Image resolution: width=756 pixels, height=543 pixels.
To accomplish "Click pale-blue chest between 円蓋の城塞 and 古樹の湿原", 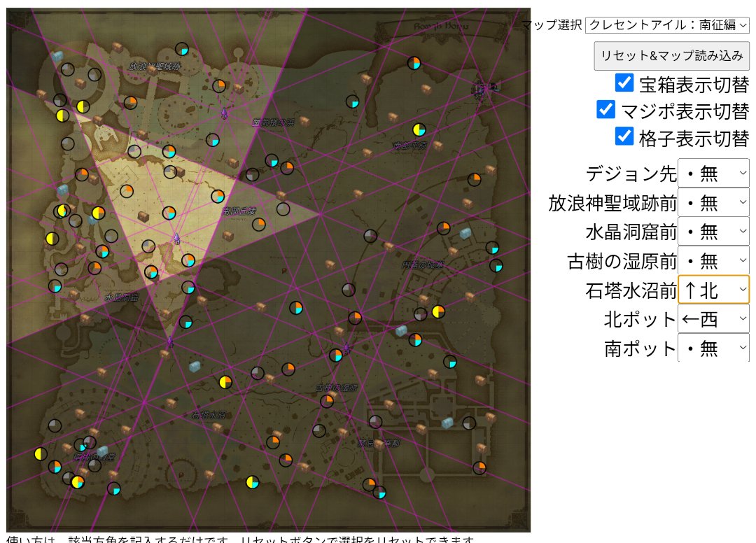I will 401,330.
